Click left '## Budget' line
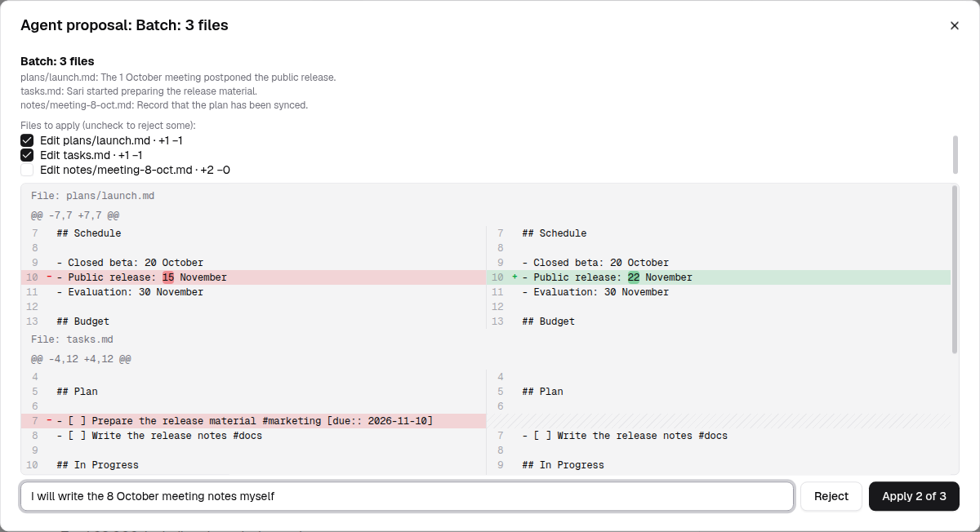The height and width of the screenshot is (532, 980). [253, 321]
